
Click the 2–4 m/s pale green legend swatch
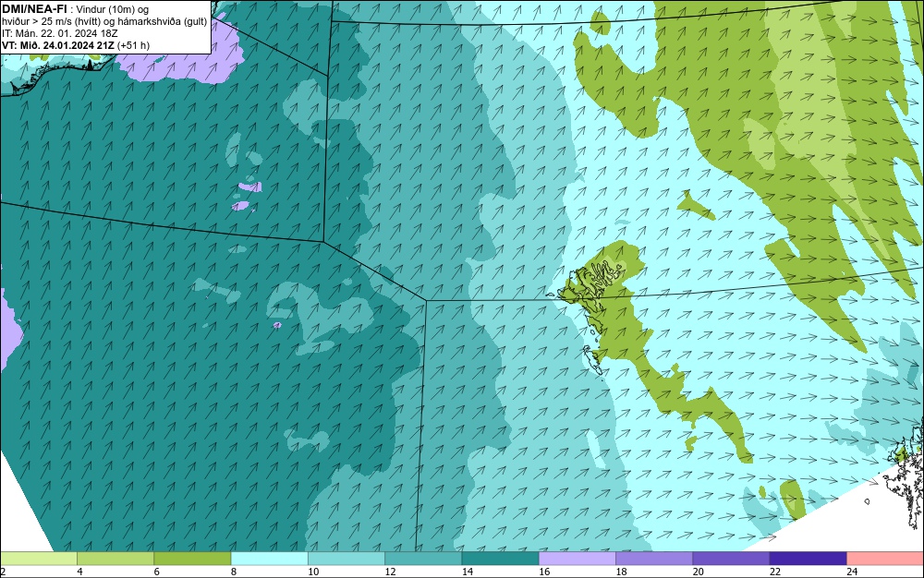pyautogui.click(x=38, y=559)
